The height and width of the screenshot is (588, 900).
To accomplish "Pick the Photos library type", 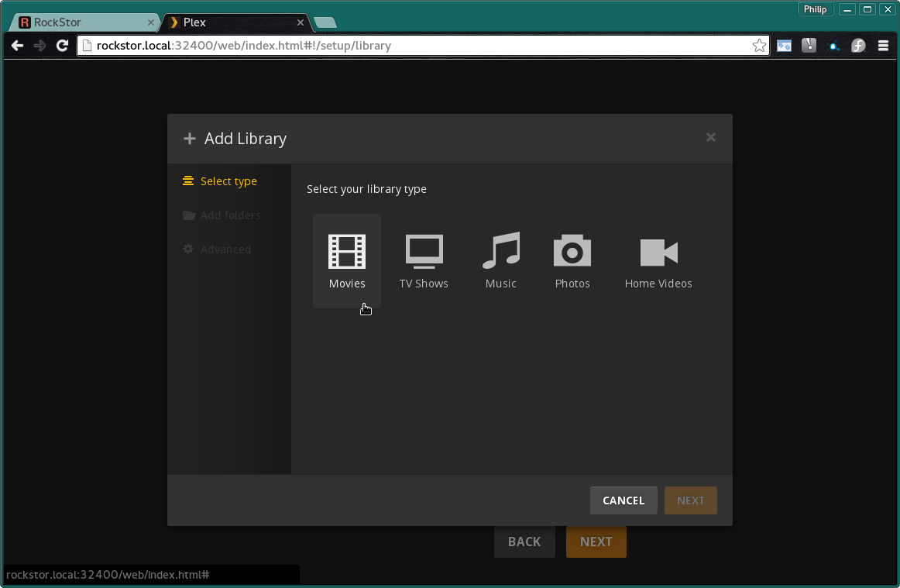I will tap(572, 261).
